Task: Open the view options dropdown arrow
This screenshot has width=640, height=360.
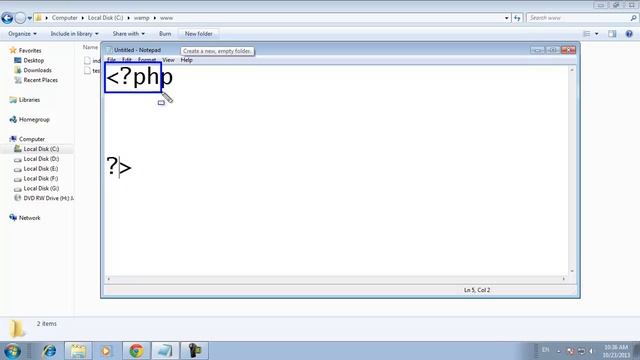Action: coord(597,34)
